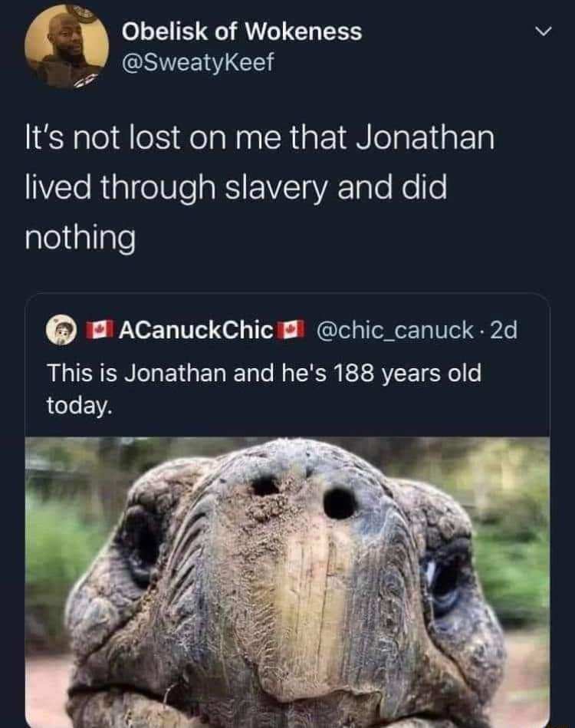This screenshot has width=575, height=728.
Task: Click the word Jonathan in the main tweet
Action: (425, 138)
